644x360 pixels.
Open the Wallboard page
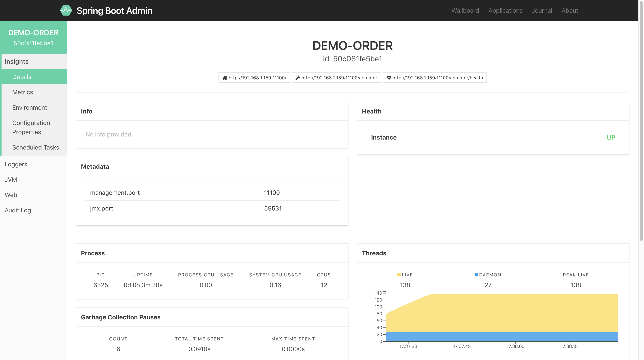tap(465, 11)
